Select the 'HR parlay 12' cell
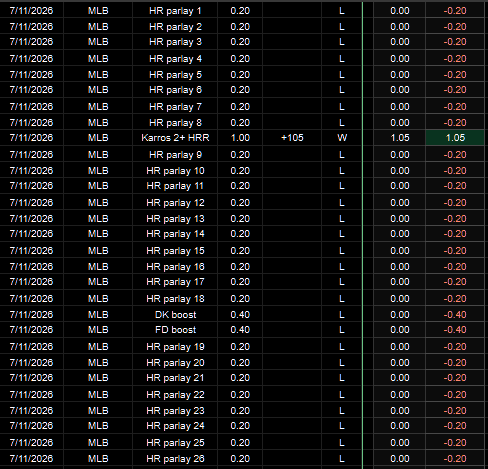This screenshot has height=469, width=488. pyautogui.click(x=175, y=203)
